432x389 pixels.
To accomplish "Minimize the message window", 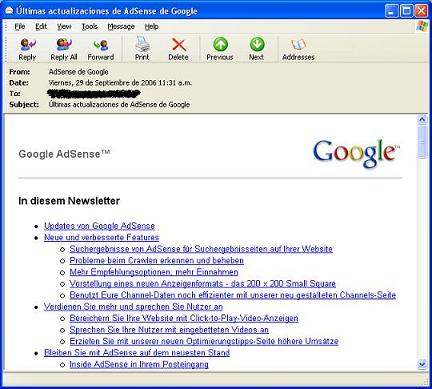I will coord(391,11).
